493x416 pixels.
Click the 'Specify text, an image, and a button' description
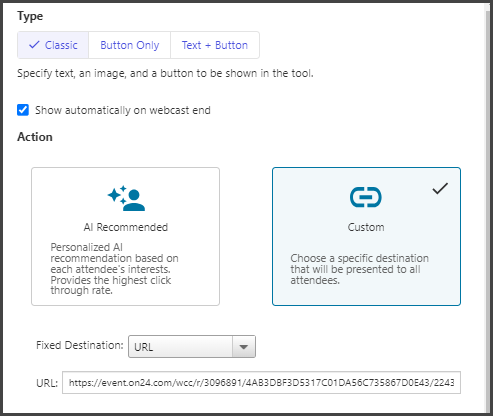pyautogui.click(x=165, y=73)
